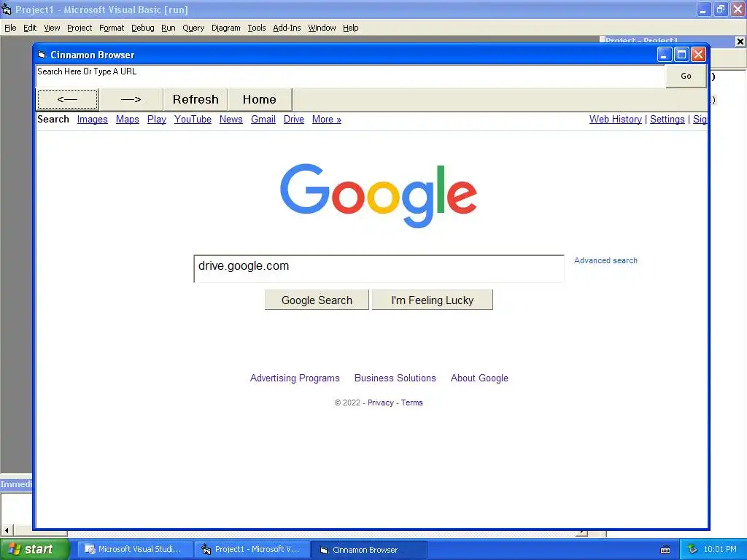
Task: Expand the More » link
Action: (x=326, y=120)
